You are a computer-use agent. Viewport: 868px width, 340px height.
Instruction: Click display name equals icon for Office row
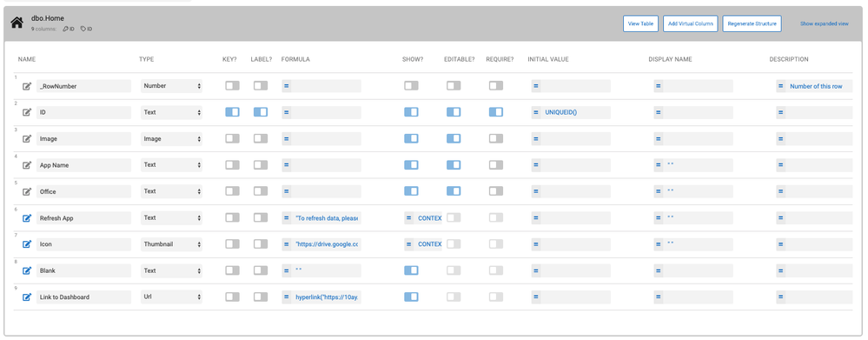[x=659, y=191]
